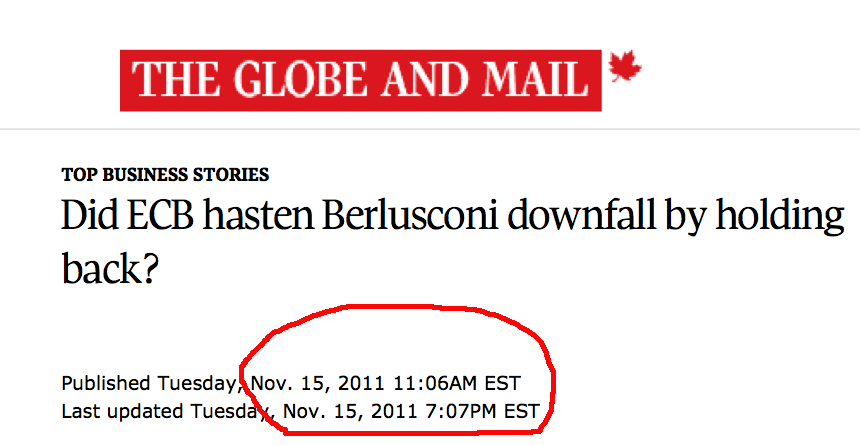The width and height of the screenshot is (860, 445).
Task: Click the word hasten in the headline
Action: tap(258, 215)
